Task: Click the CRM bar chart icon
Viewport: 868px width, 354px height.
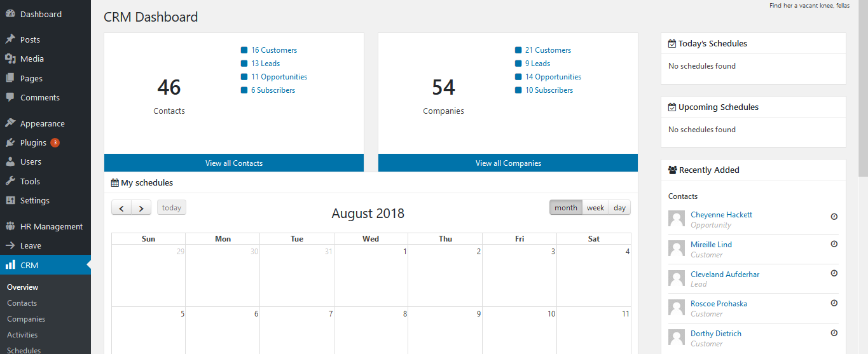Action: coord(10,265)
